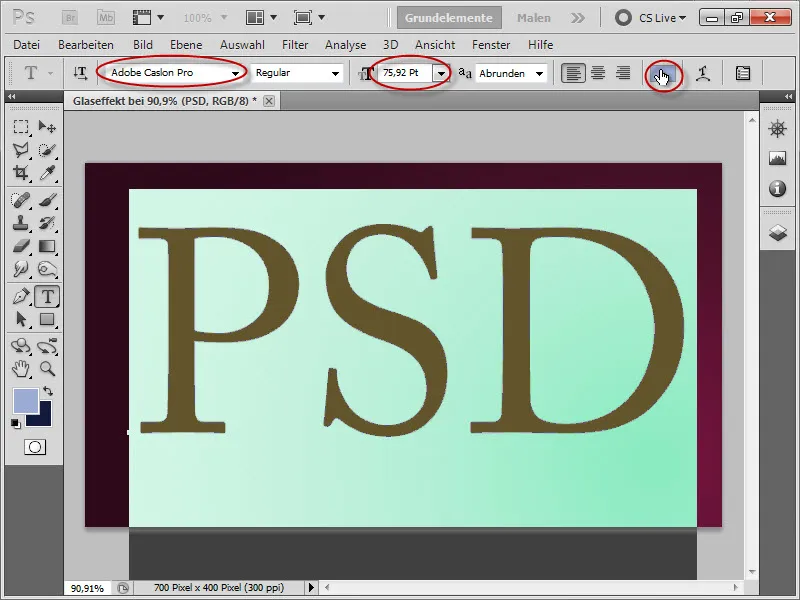
Task: Open the Info panel
Action: pos(778,185)
